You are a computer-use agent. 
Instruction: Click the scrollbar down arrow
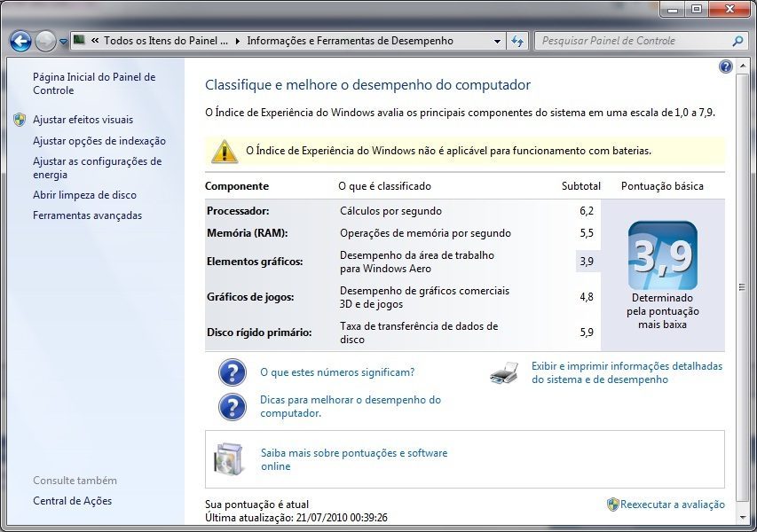click(742, 518)
